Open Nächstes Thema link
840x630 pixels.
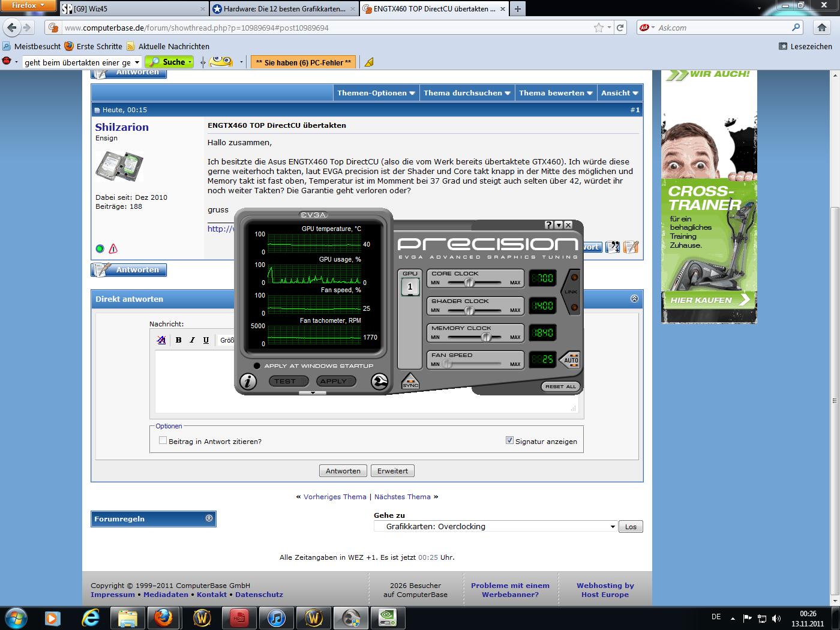tap(403, 497)
